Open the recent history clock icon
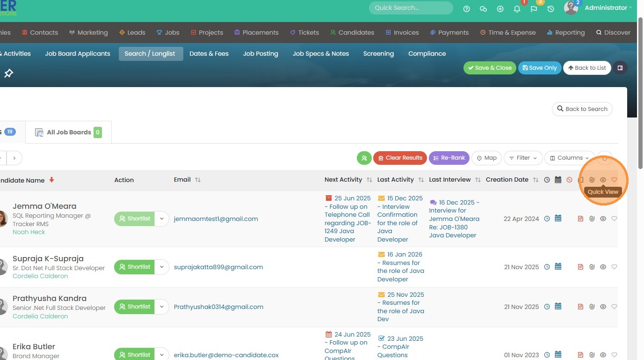Image resolution: width=644 pixels, height=360 pixels. click(x=550, y=8)
